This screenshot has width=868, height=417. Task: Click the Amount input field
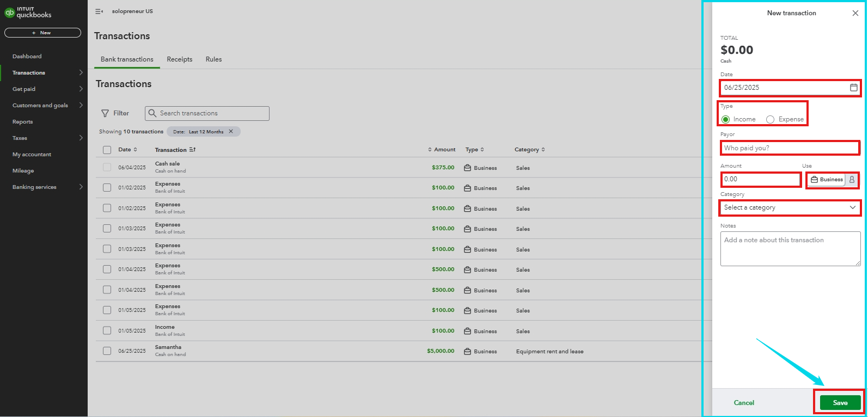click(x=761, y=179)
